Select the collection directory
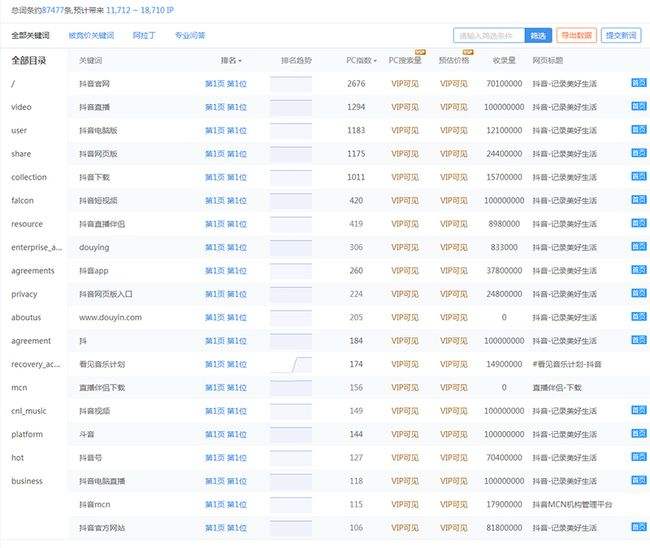 (x=29, y=177)
